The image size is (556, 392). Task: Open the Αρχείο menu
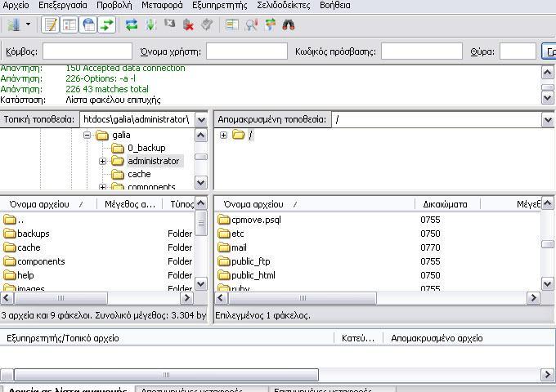(16, 6)
